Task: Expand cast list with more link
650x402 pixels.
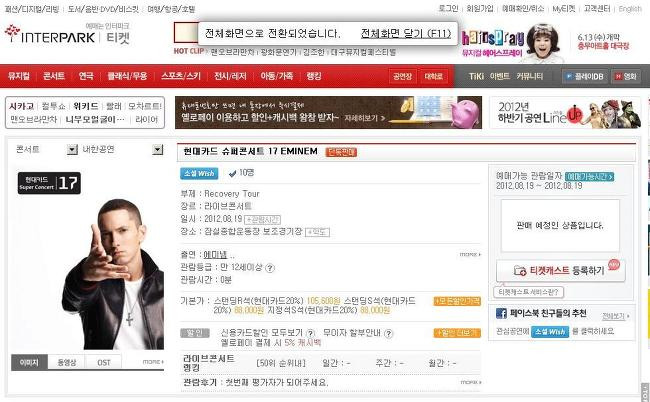Action: click(470, 254)
